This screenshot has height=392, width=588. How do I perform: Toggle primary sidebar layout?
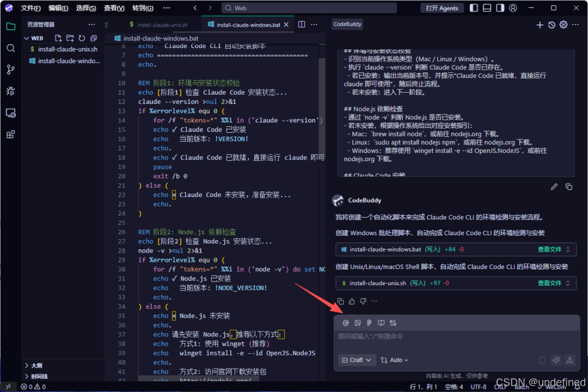pos(474,8)
